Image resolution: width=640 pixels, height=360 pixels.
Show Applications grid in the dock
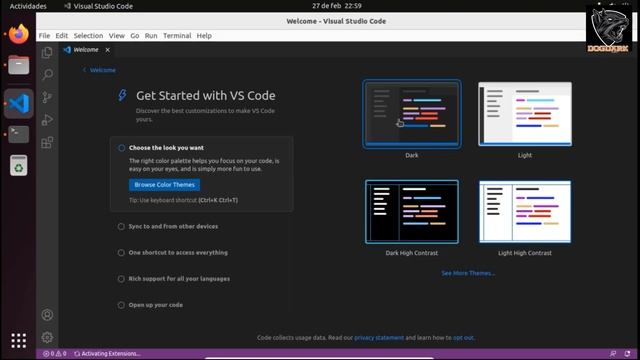tap(19, 340)
